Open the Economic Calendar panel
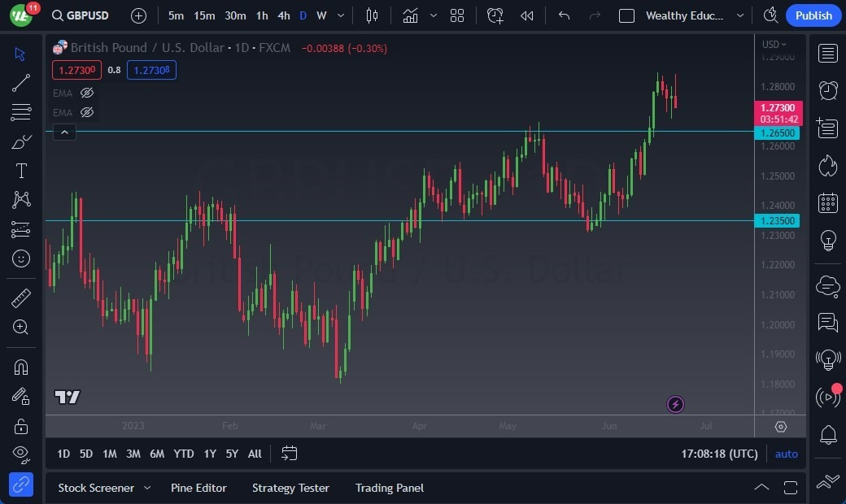 point(827,202)
